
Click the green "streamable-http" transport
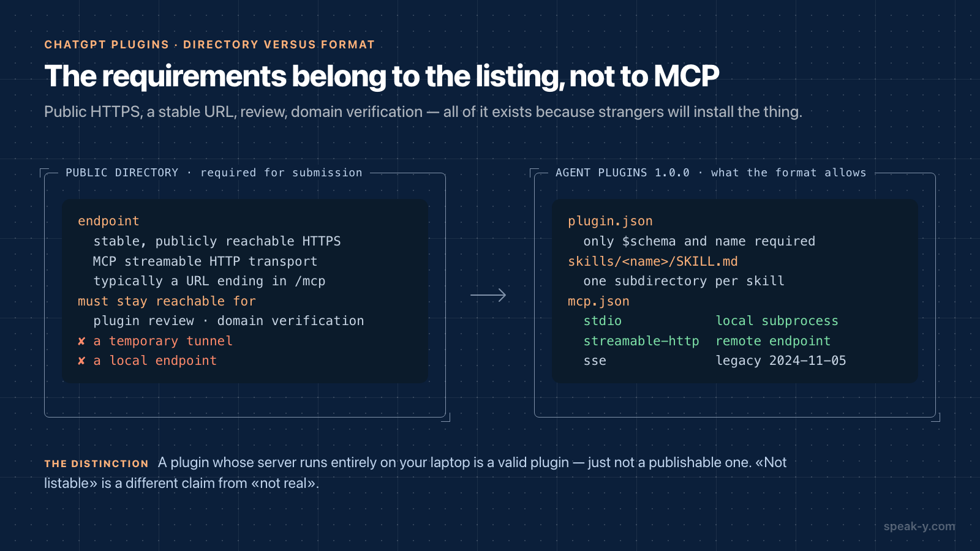(641, 341)
